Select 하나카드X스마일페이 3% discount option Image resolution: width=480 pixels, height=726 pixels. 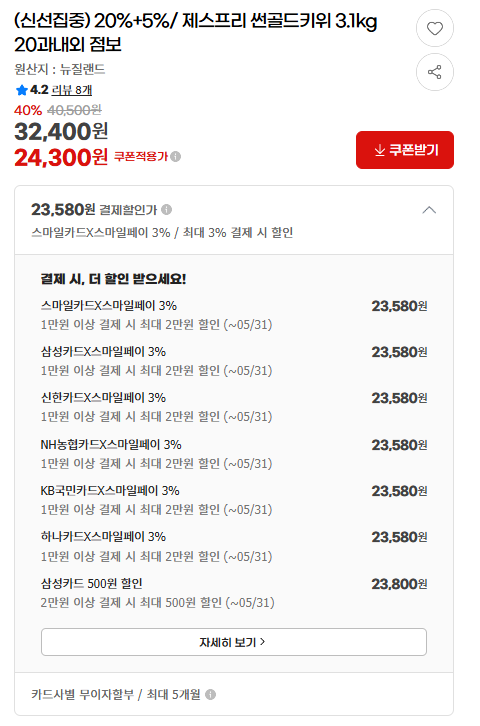tap(234, 546)
